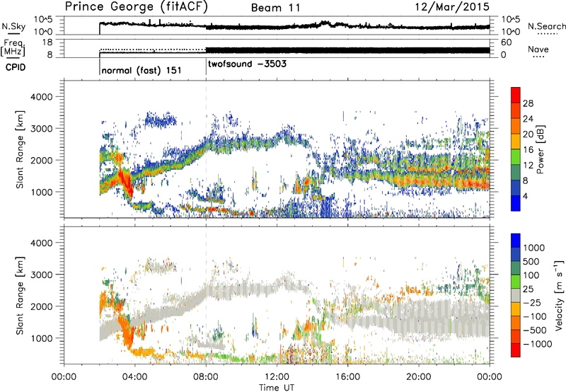Click the '4000' tick in the power panel
566x392 pixels.
tap(42, 97)
